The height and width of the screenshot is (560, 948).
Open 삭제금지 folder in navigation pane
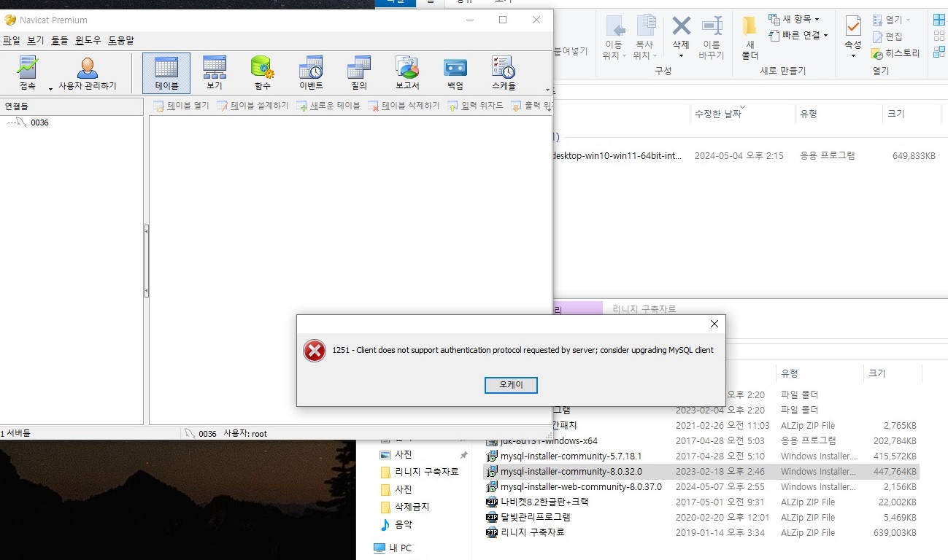pyautogui.click(x=404, y=507)
